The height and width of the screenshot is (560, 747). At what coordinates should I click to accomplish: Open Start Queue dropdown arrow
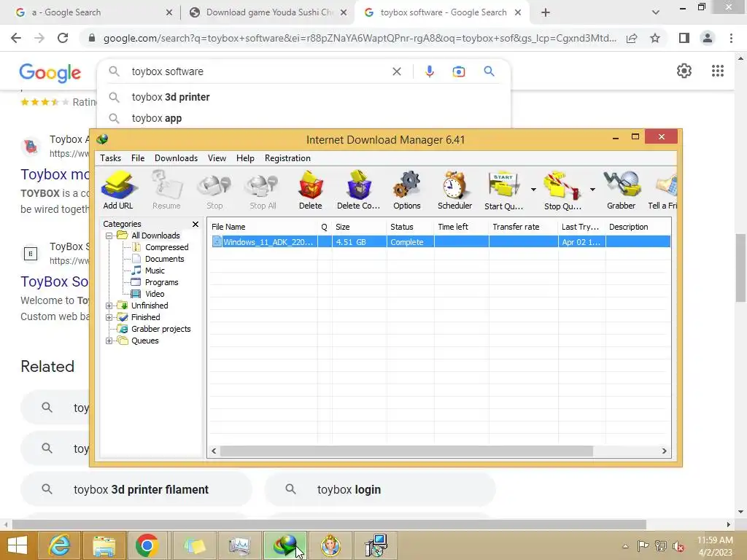(533, 190)
